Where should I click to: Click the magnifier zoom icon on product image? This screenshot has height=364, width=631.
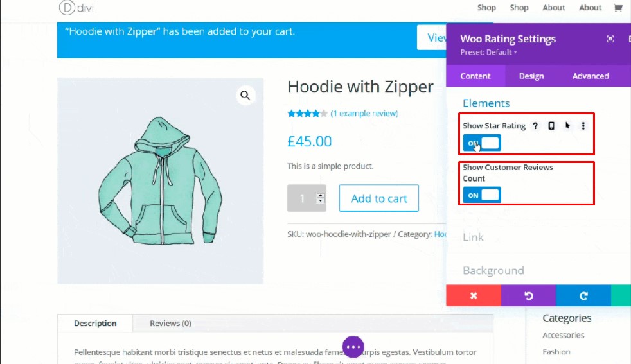click(245, 95)
